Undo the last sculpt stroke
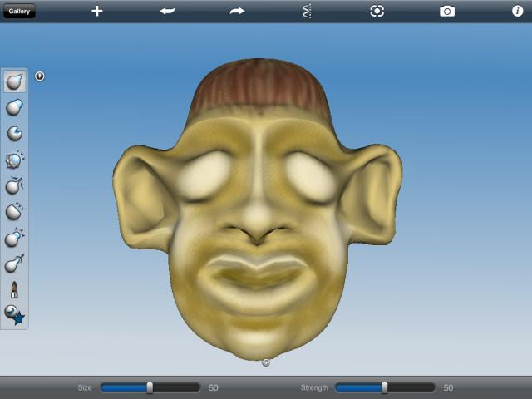Image resolution: width=532 pixels, height=399 pixels. tap(167, 12)
